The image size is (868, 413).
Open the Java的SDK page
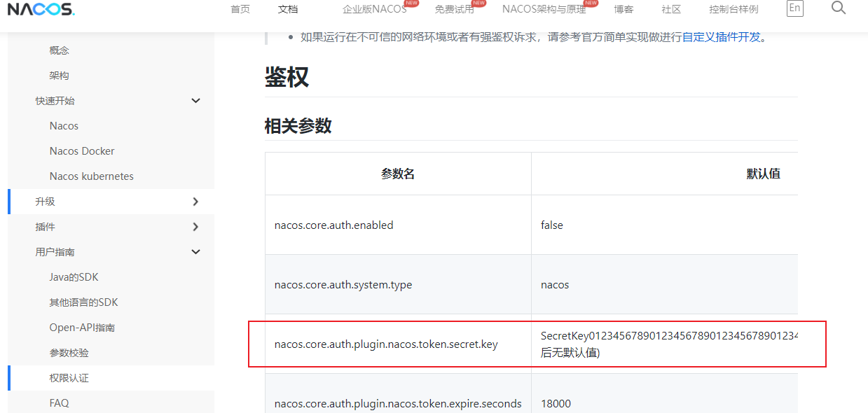click(74, 277)
